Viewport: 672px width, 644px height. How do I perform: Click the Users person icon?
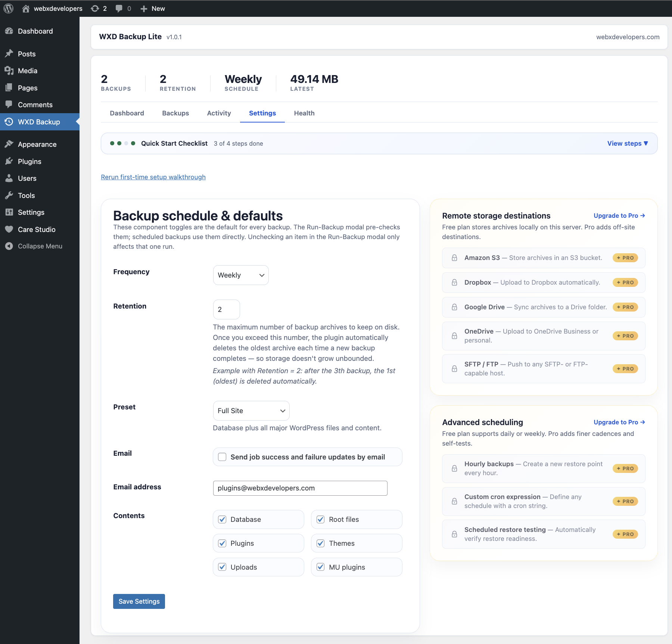pyautogui.click(x=9, y=178)
